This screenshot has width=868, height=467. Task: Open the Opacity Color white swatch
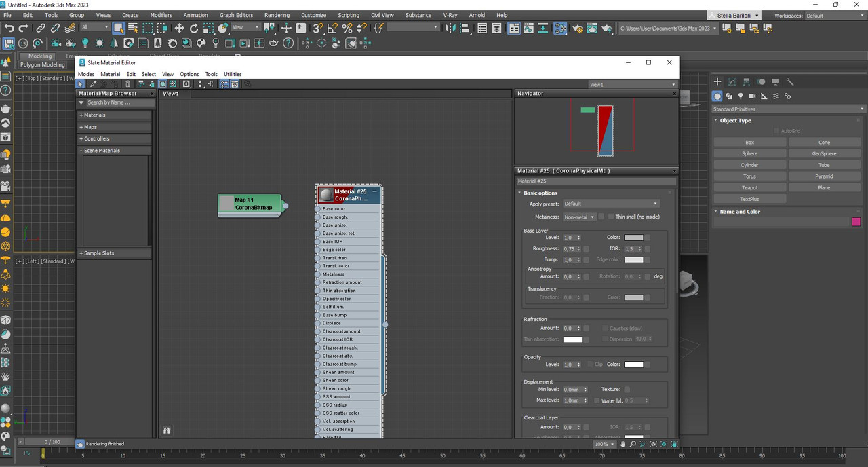[x=633, y=365]
